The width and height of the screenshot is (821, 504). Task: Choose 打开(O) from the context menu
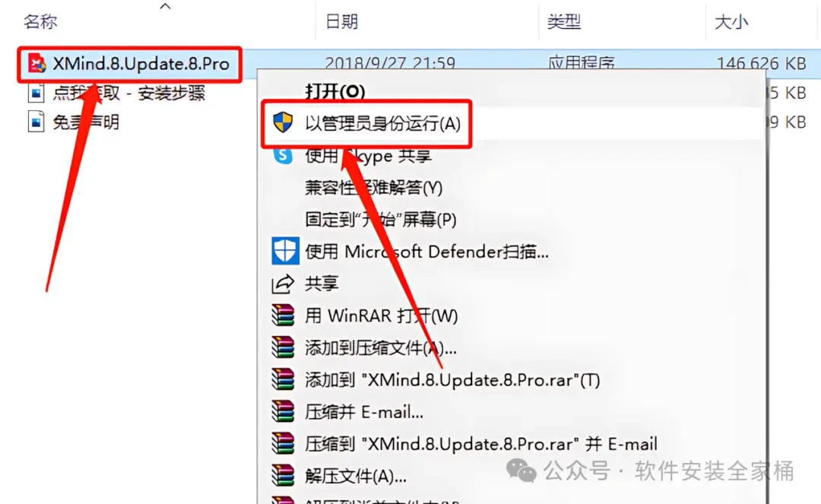point(335,91)
